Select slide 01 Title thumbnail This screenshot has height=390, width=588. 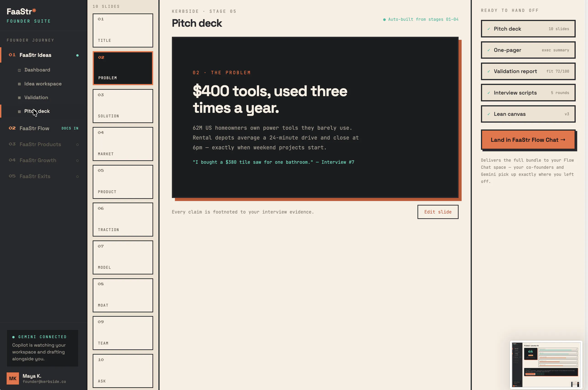click(123, 30)
